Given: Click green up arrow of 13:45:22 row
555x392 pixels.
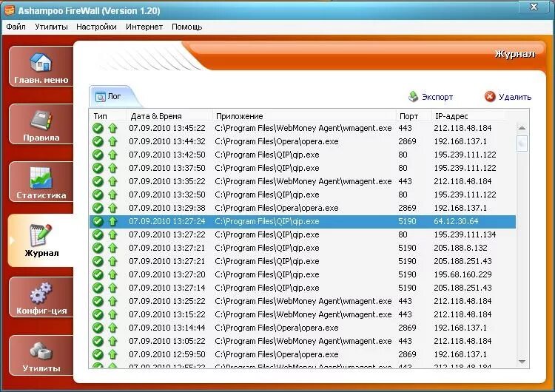Looking at the screenshot, I should [112, 128].
